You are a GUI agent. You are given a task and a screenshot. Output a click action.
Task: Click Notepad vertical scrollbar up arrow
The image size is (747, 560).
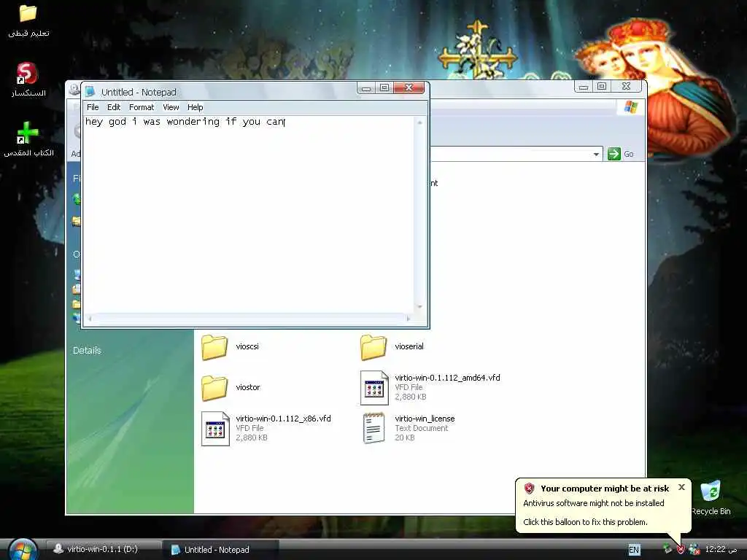[x=419, y=122]
